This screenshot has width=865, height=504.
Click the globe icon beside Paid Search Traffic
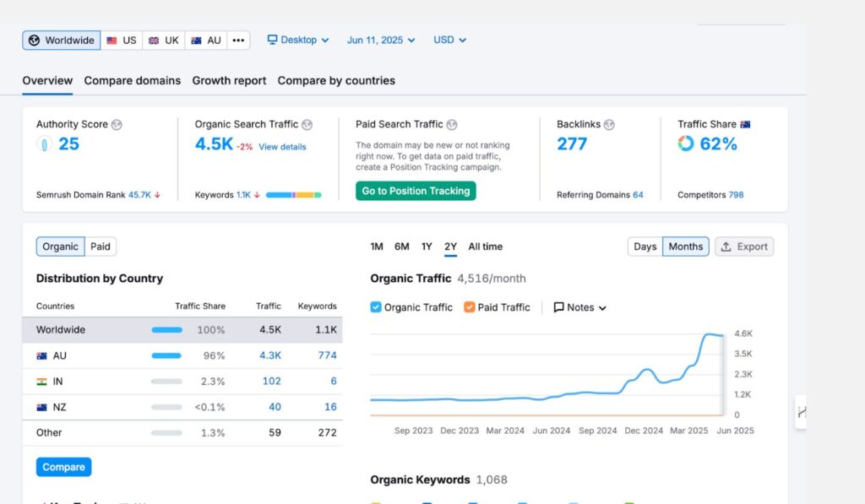point(451,125)
